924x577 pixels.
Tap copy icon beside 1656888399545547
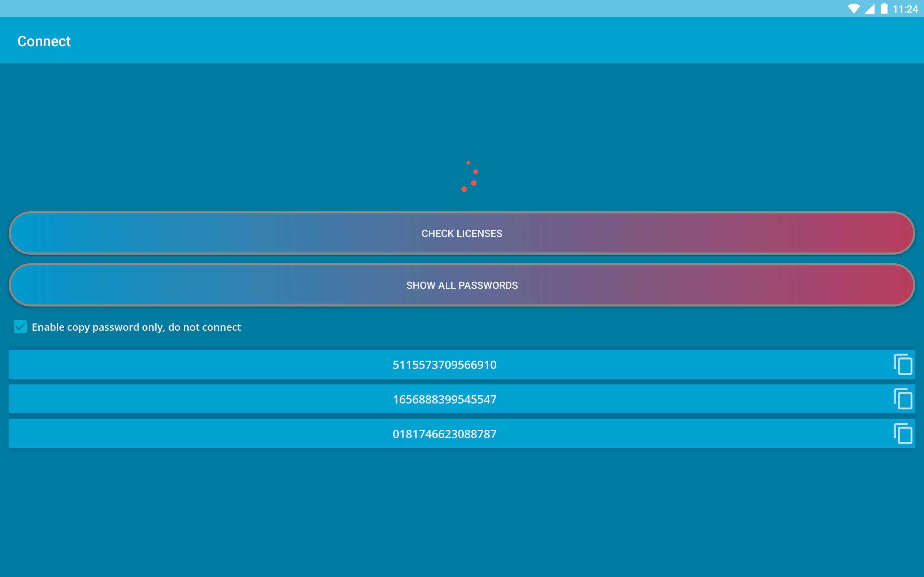[903, 399]
